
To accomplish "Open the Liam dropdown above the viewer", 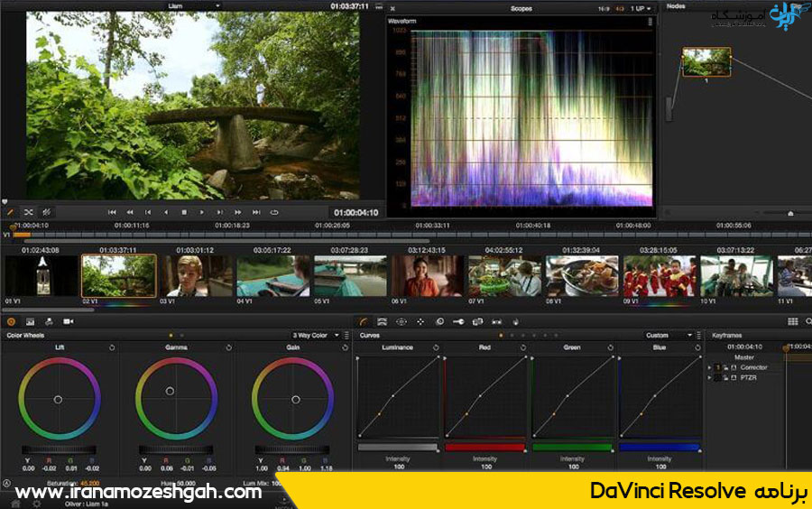I will (194, 6).
